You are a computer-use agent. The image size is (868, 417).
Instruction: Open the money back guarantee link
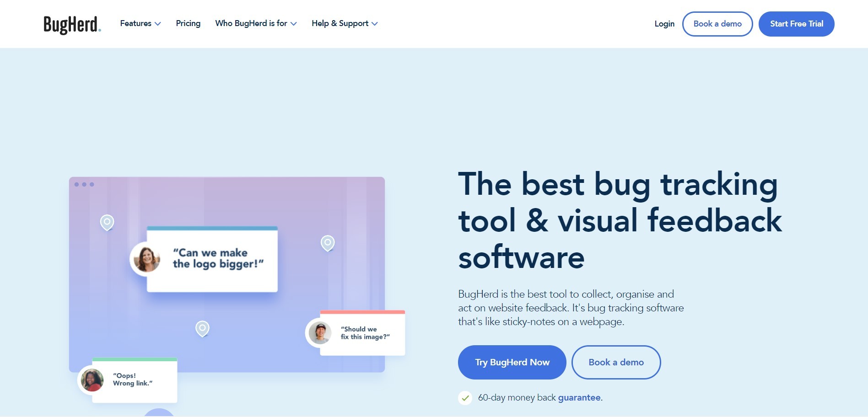pyautogui.click(x=579, y=398)
